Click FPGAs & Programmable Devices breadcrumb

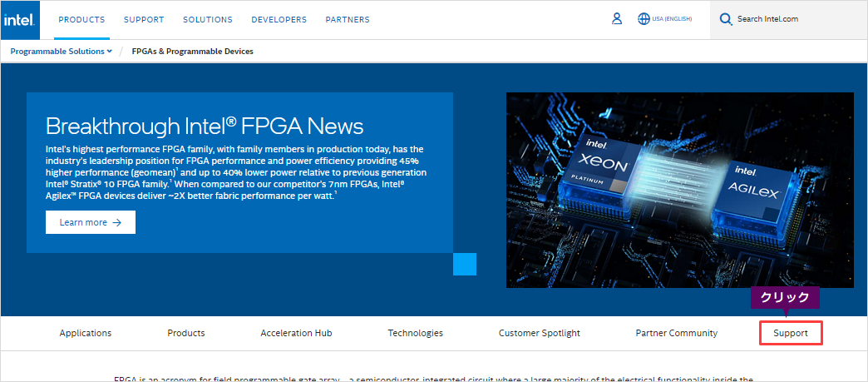click(193, 52)
